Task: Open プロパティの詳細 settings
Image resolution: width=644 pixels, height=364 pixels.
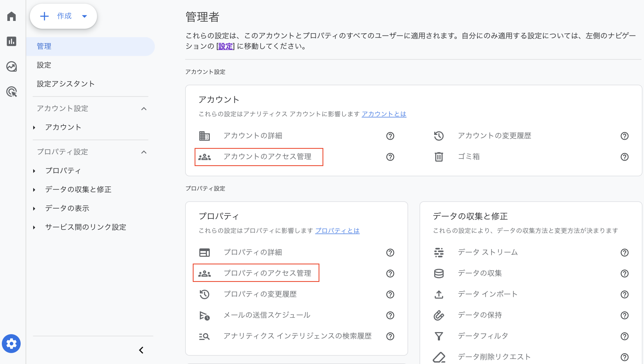Action: 253,252
